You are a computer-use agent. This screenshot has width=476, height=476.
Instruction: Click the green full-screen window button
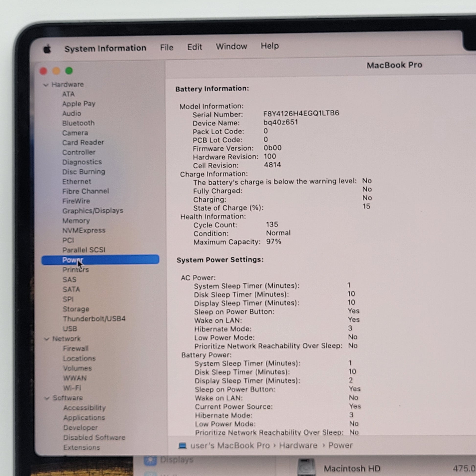[x=69, y=71]
